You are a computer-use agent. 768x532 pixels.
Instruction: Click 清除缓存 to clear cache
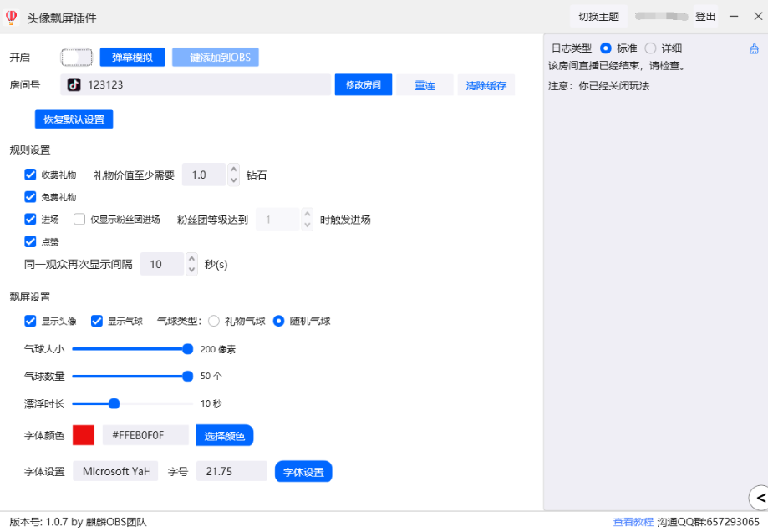click(x=486, y=85)
